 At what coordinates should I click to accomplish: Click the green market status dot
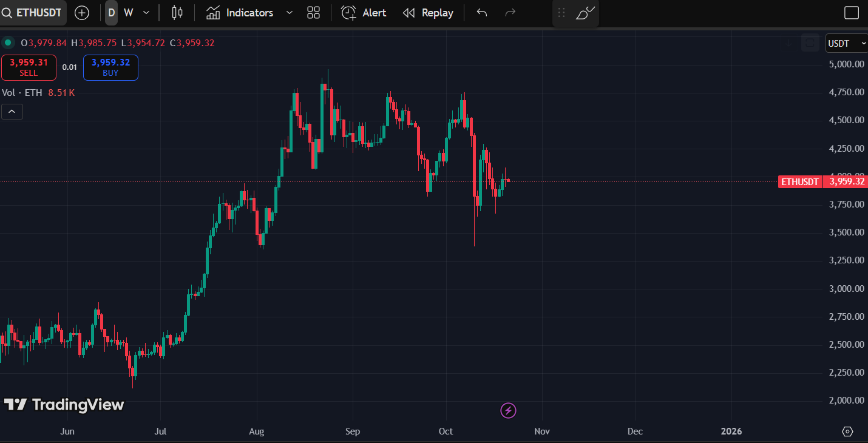(8, 42)
